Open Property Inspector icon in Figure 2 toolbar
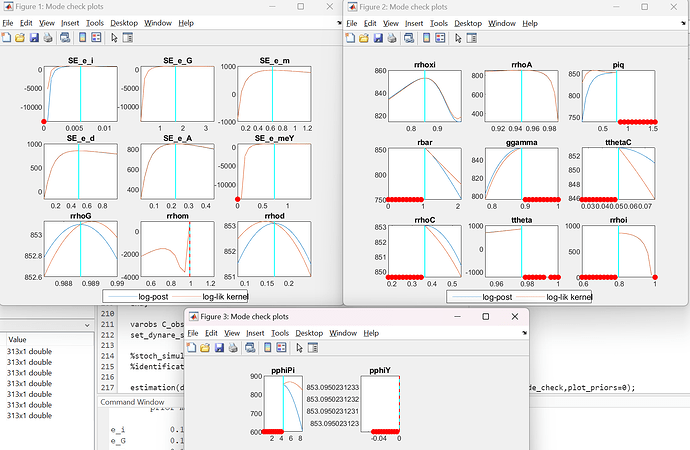The height and width of the screenshot is (450, 690). 472,38
